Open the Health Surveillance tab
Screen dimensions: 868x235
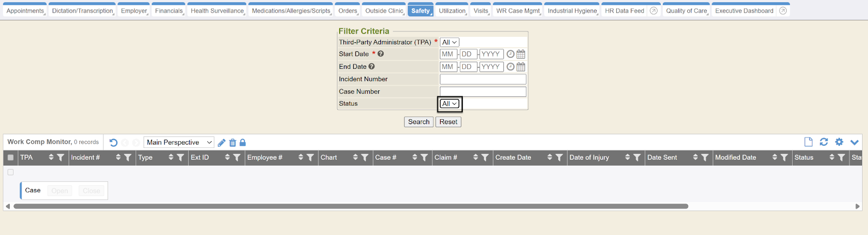click(x=217, y=11)
